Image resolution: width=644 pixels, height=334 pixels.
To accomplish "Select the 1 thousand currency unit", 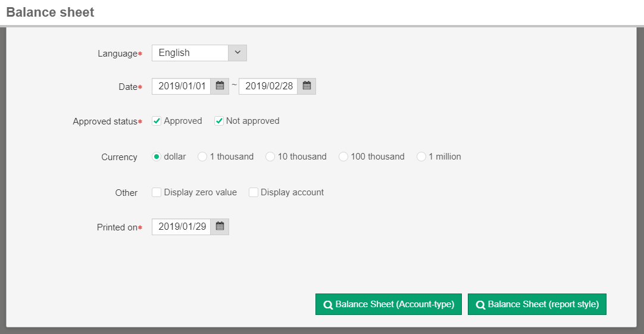I will coord(202,157).
